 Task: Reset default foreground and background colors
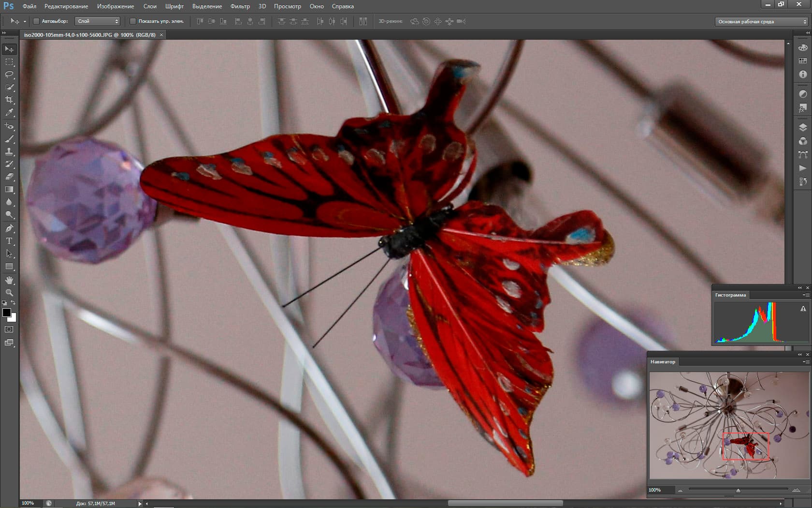click(4, 303)
